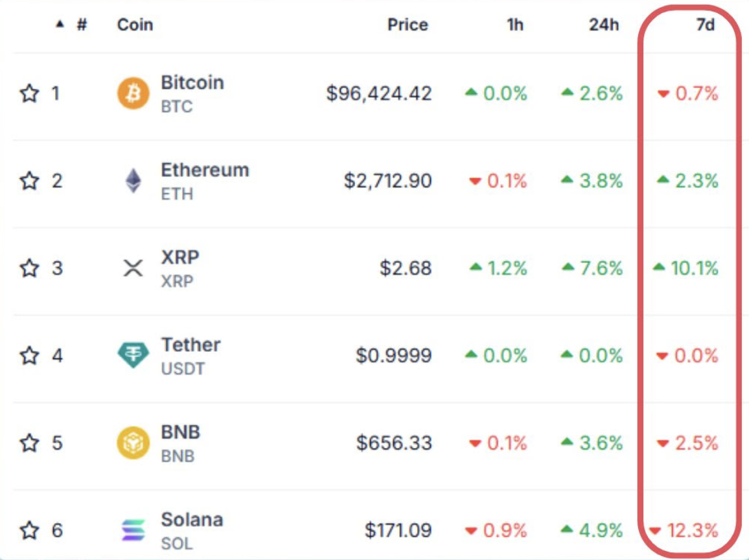The height and width of the screenshot is (560, 749).
Task: Add XRP to favorites via star
Action: click(29, 268)
